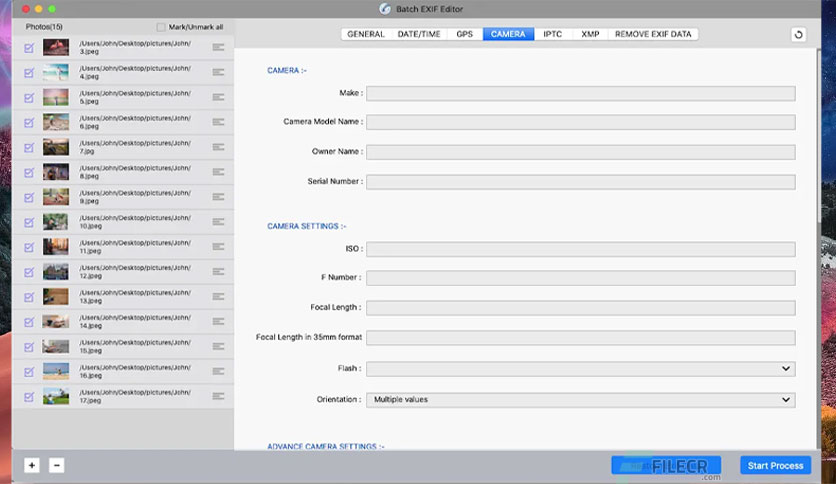Viewport: 836px width, 484px height.
Task: Open details icon for 9.jpeg row
Action: 218,197
